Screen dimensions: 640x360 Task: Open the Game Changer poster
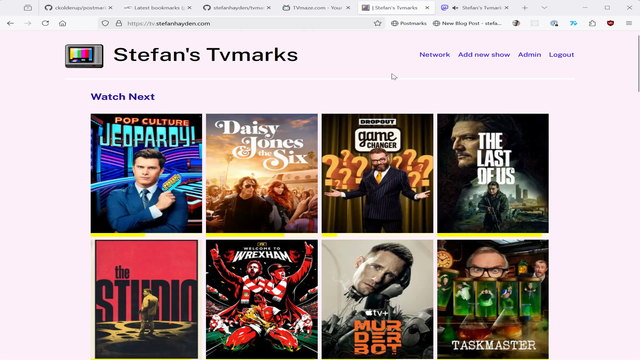click(377, 173)
